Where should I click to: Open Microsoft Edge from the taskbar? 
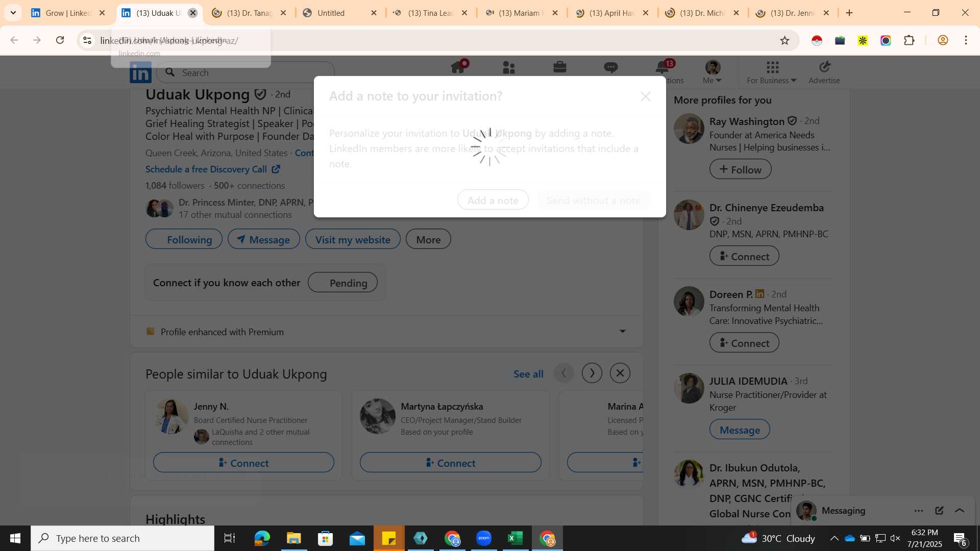262,538
